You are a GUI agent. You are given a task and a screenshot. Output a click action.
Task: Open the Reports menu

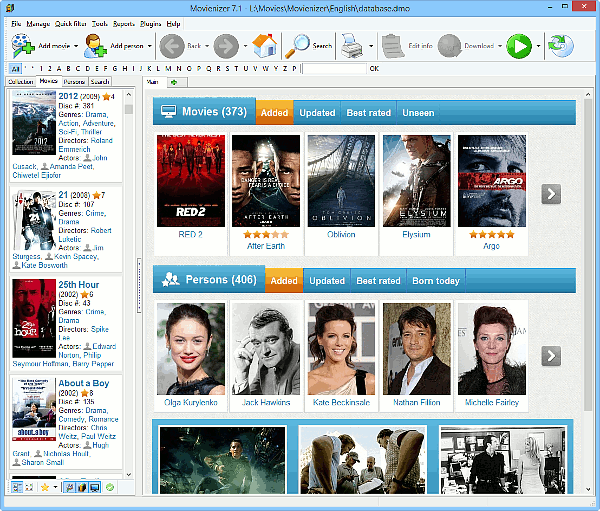(124, 24)
